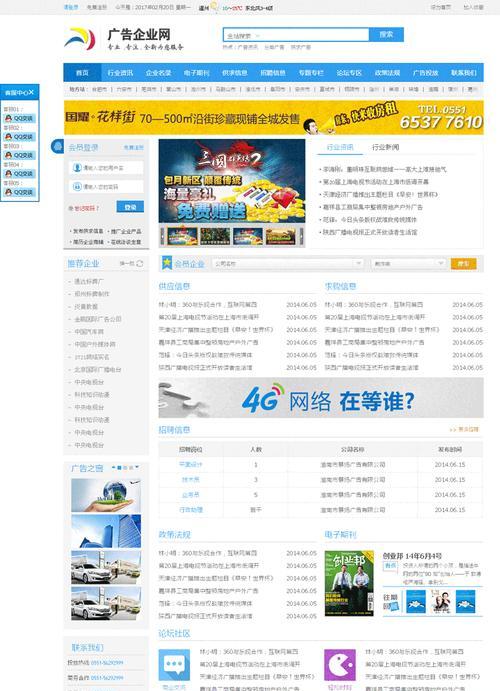Click QQ交谈 under 客服01

pyautogui.click(x=20, y=118)
